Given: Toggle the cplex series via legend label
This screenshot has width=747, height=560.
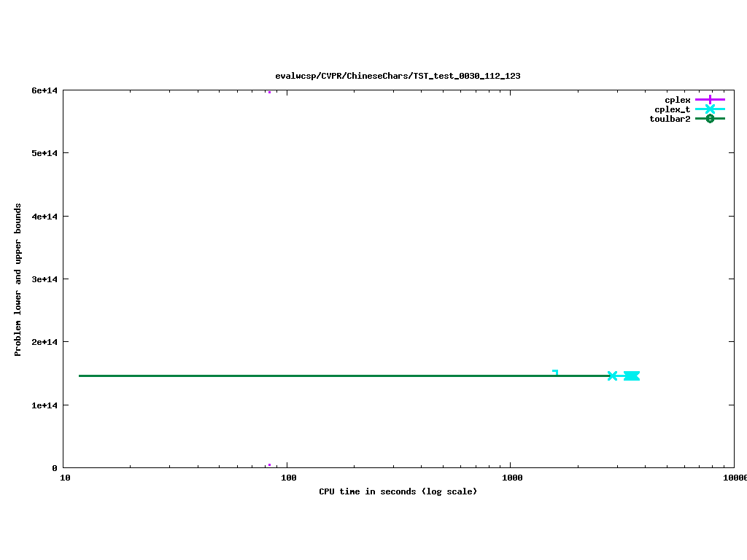Looking at the screenshot, I should tap(677, 100).
